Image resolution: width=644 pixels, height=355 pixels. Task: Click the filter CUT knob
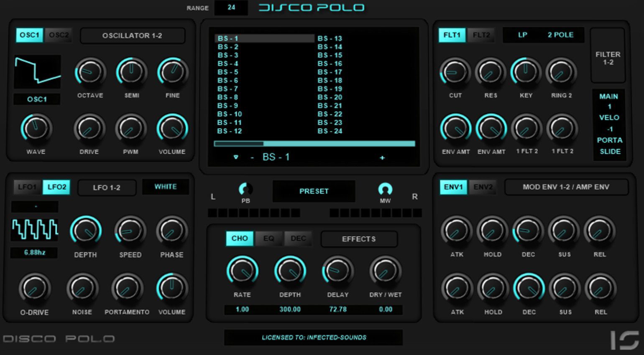tap(455, 72)
